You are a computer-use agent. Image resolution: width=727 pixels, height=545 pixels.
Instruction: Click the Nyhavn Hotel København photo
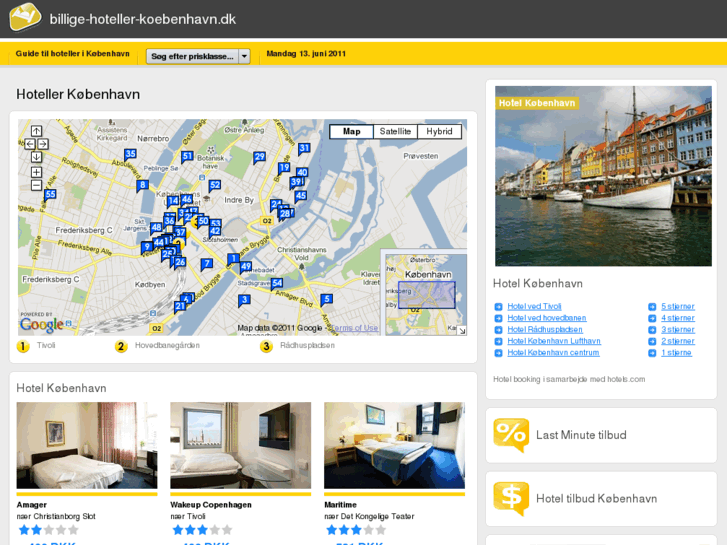pos(603,176)
